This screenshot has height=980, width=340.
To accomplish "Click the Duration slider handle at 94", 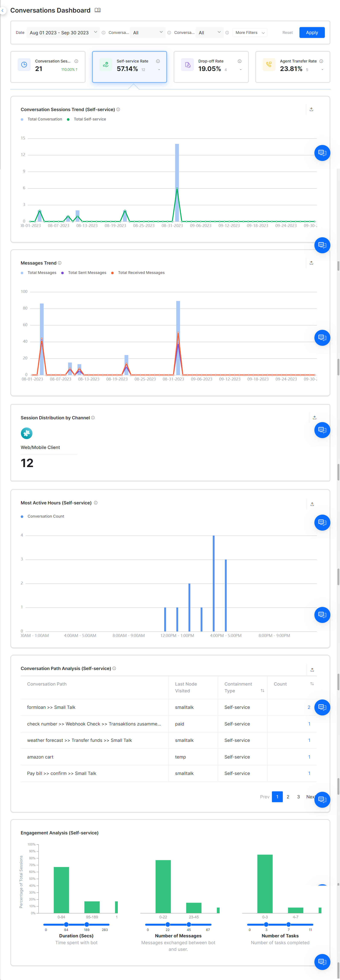I will tap(66, 924).
